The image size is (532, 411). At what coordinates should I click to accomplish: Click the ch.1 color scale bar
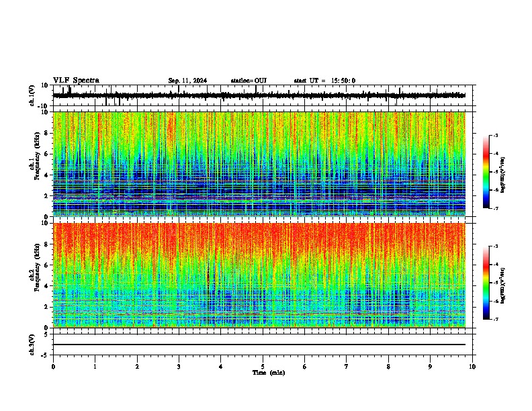click(x=486, y=172)
